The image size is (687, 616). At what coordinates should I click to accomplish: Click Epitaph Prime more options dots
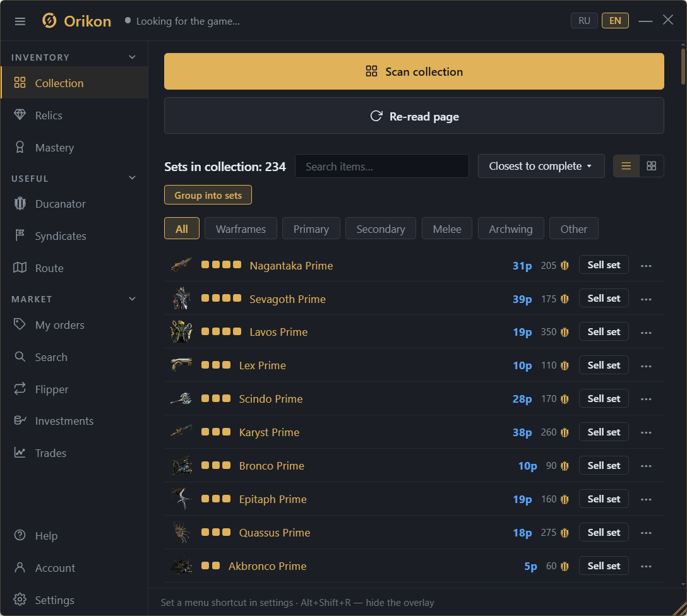(x=646, y=499)
